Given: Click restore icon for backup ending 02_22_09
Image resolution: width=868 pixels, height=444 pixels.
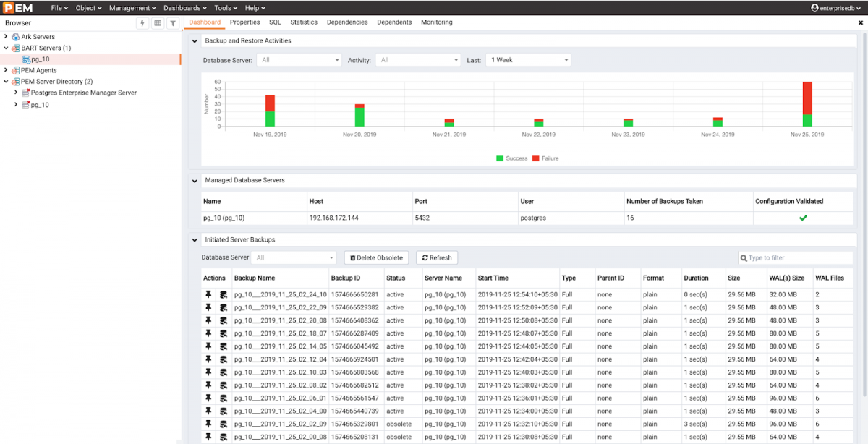Looking at the screenshot, I should pos(224,308).
